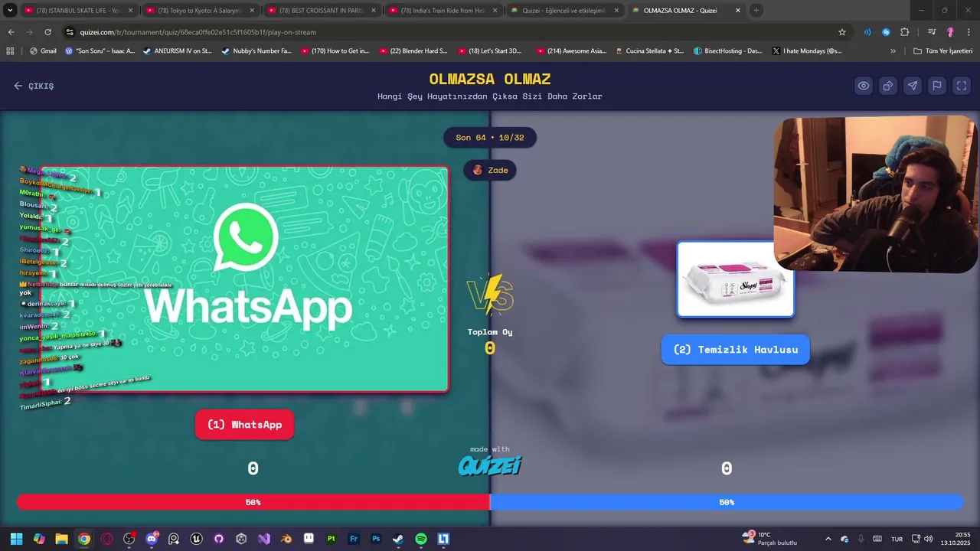Open the browser apps grid icon
980x551 pixels.
click(10, 51)
